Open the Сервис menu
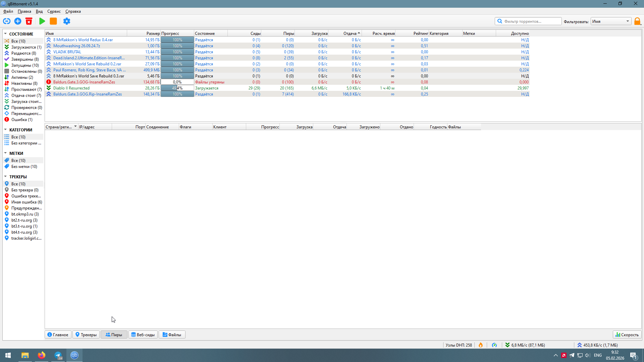The height and width of the screenshot is (362, 644). 54,11
